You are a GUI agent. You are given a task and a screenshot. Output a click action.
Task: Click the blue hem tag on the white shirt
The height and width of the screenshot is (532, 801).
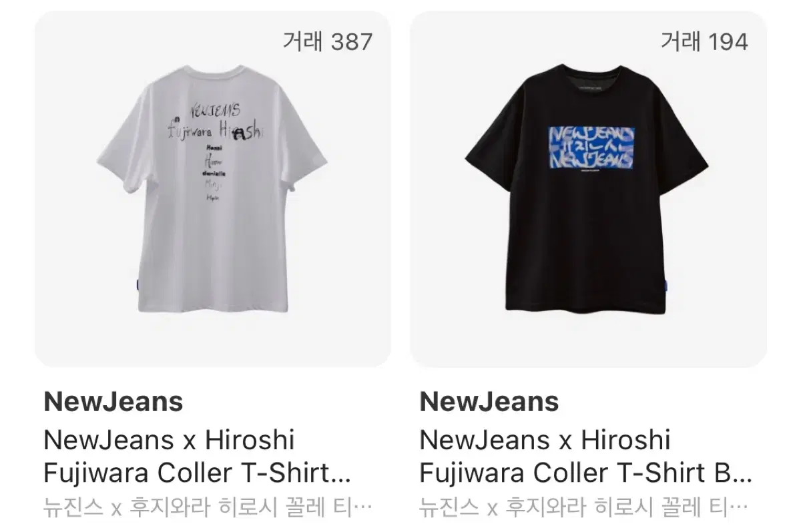136,284
